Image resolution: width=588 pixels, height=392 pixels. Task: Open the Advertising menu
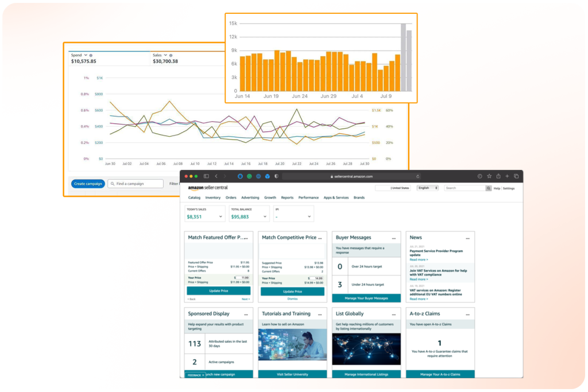[250, 197]
